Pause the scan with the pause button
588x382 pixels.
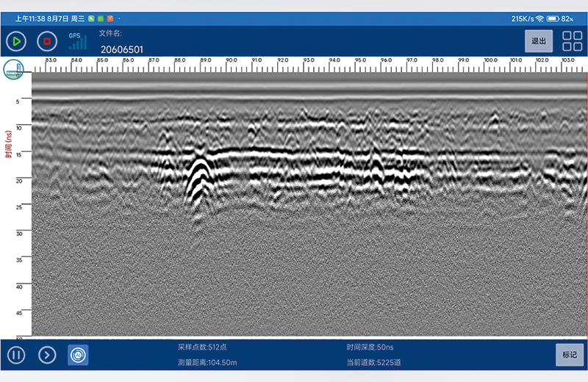16,356
